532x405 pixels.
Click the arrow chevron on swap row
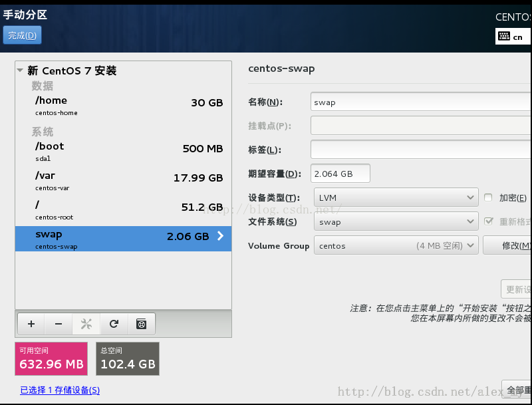[220, 235]
